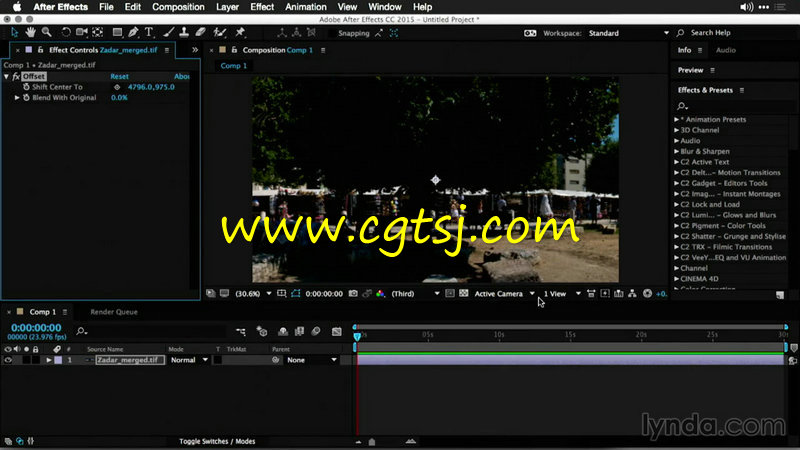800x450 pixels.
Task: Click the Comp 1 breadcrumb in viewer
Action: pos(234,66)
